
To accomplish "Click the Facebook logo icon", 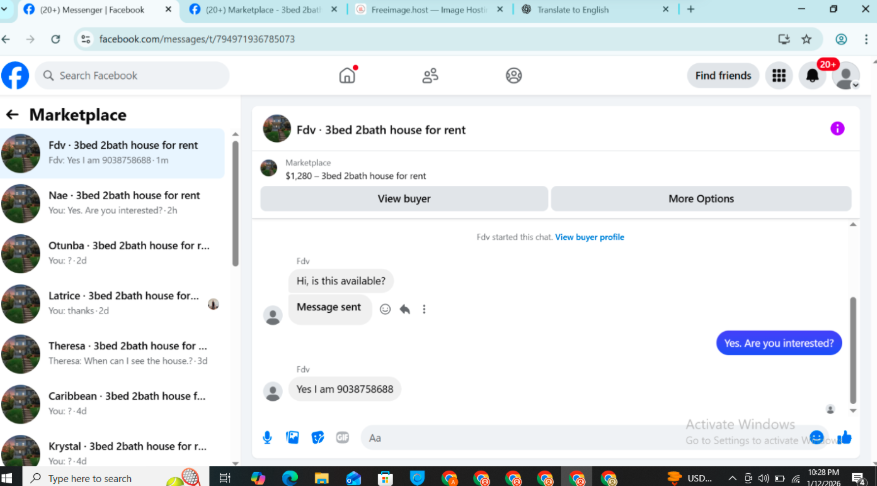I will (x=15, y=76).
